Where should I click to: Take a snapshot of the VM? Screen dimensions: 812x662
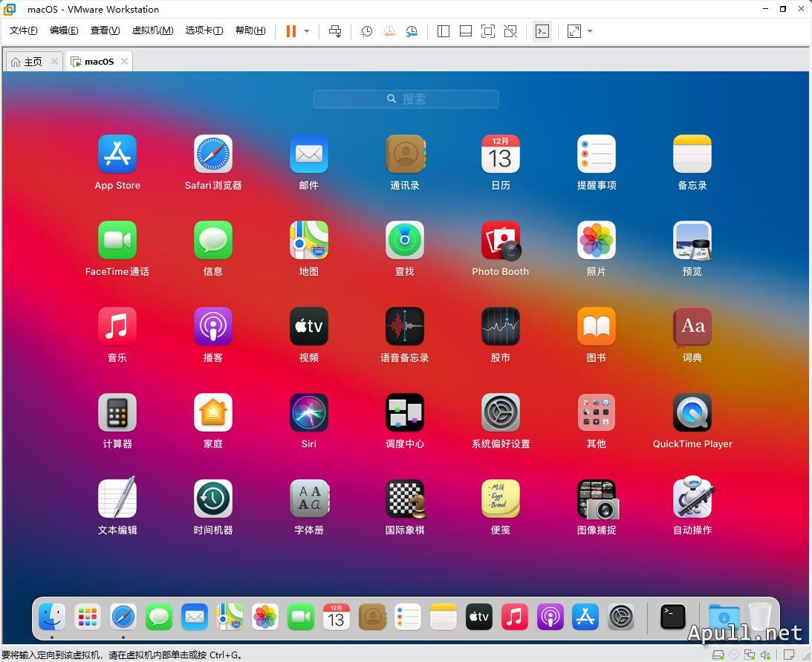(367, 31)
